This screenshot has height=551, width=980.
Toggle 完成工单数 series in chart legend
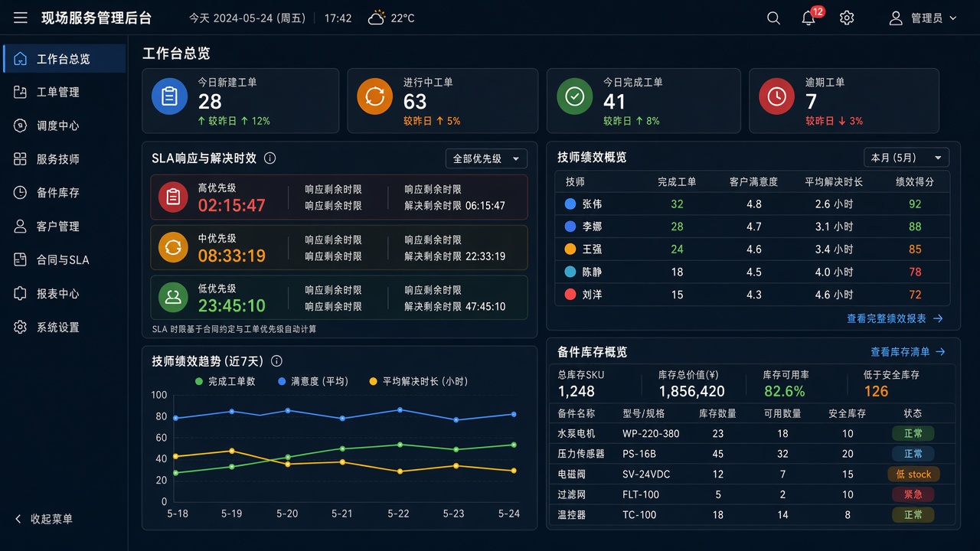[x=226, y=381]
